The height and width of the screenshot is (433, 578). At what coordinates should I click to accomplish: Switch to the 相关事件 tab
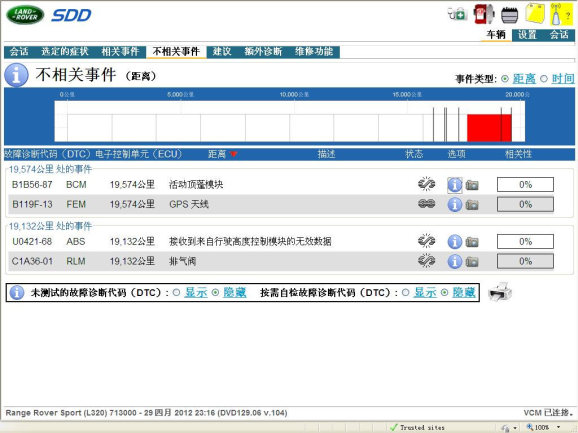[121, 52]
